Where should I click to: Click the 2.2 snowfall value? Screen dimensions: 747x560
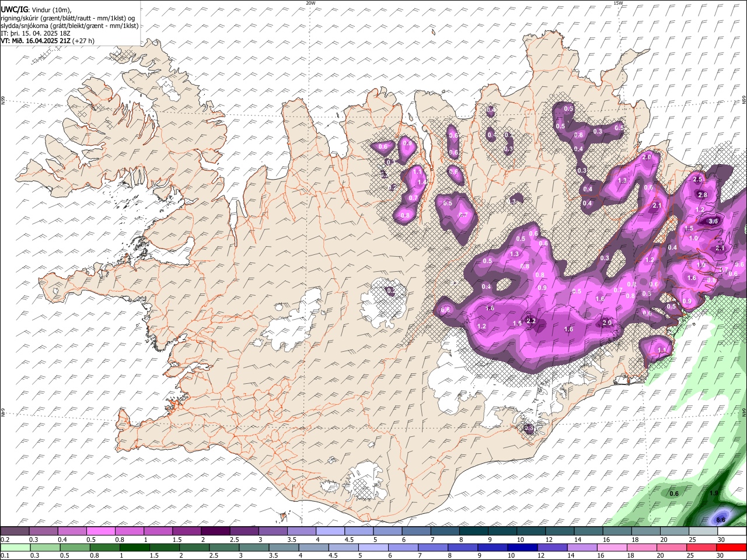pyautogui.click(x=531, y=321)
